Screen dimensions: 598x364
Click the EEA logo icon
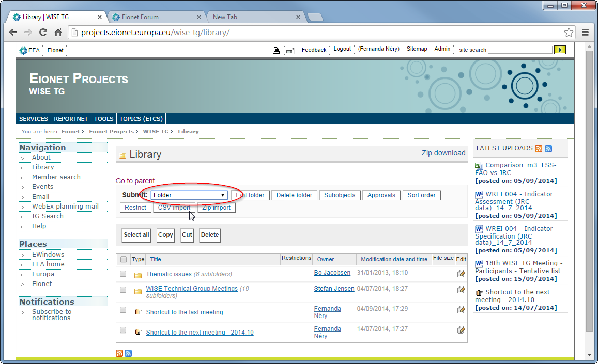pos(23,50)
